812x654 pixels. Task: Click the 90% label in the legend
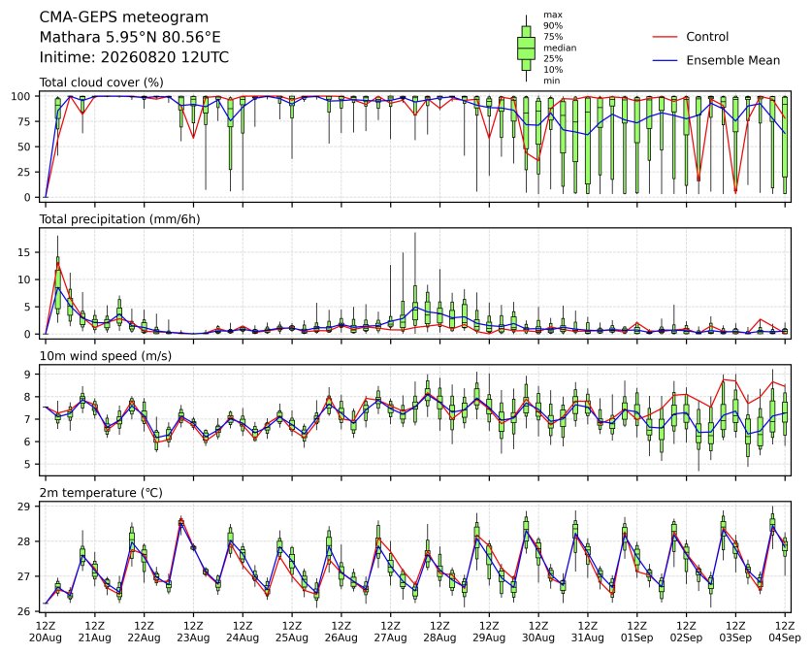pos(553,26)
